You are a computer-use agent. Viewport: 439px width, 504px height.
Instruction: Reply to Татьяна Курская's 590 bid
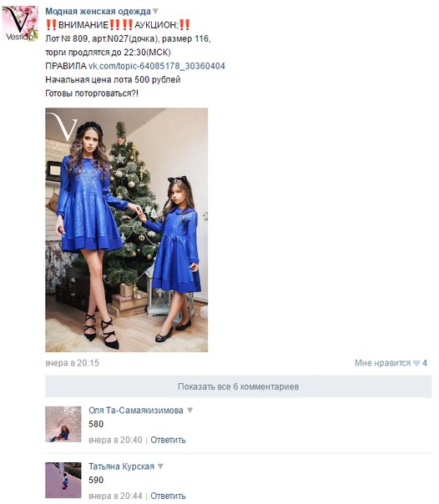tap(168, 496)
